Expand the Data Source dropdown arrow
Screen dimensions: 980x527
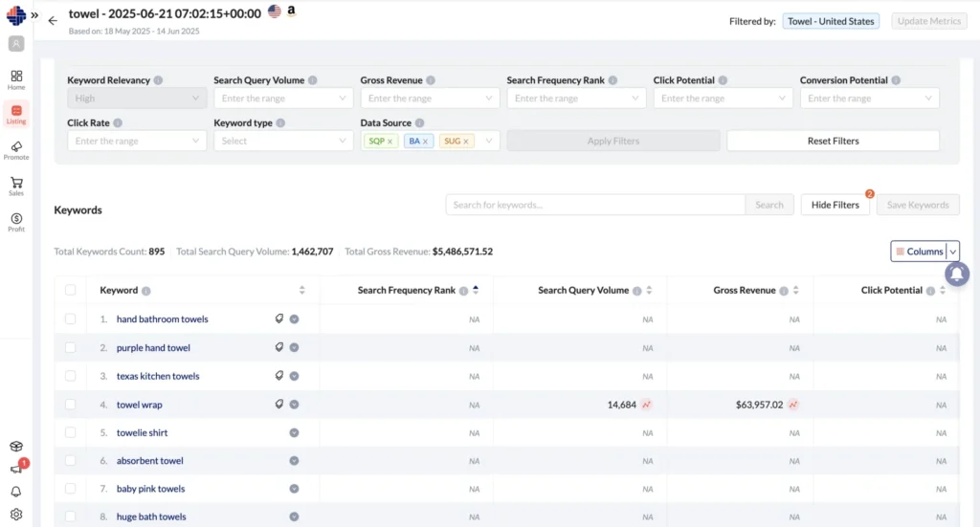(x=489, y=142)
